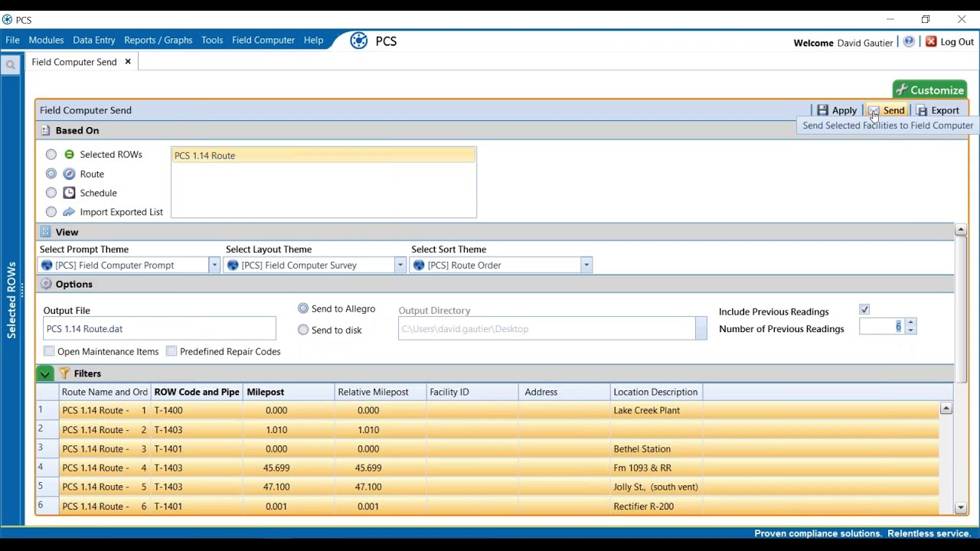Click the search magnifier icon

tap(11, 65)
